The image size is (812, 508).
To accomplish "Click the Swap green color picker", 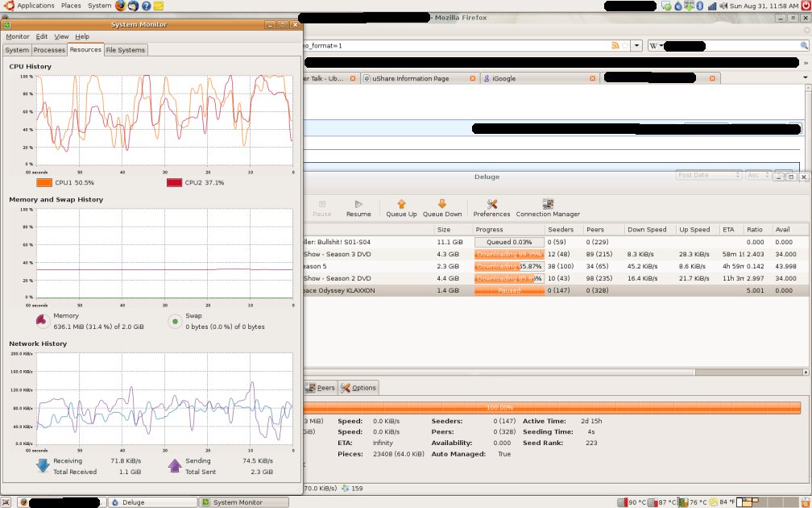I will pyautogui.click(x=175, y=322).
